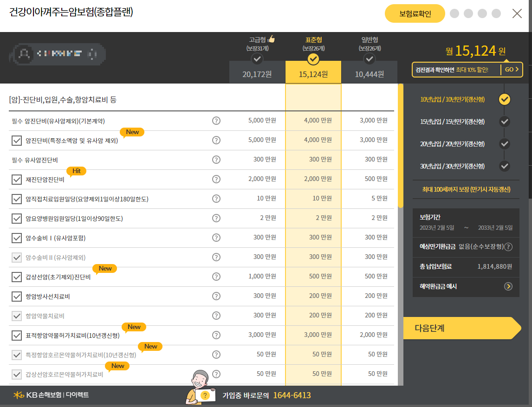
Task: Open help icon for 갑상선암호르몬약물허가치료비
Action: point(216,374)
